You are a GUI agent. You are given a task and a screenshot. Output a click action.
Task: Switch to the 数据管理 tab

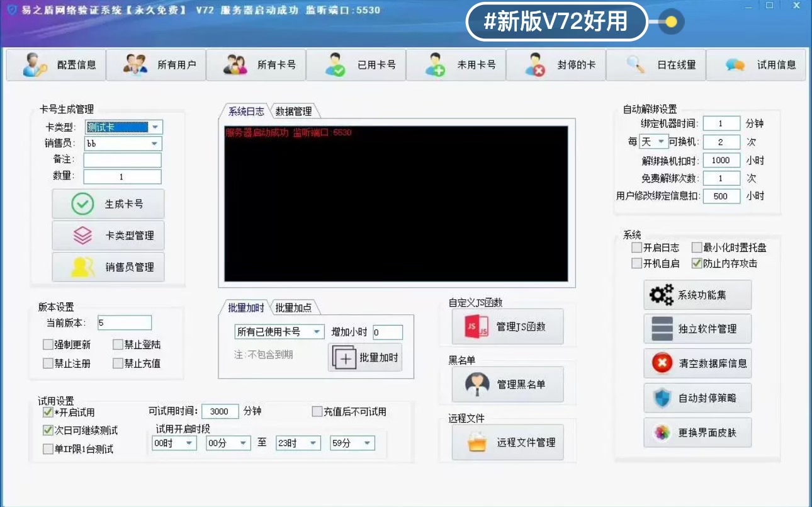tap(294, 111)
